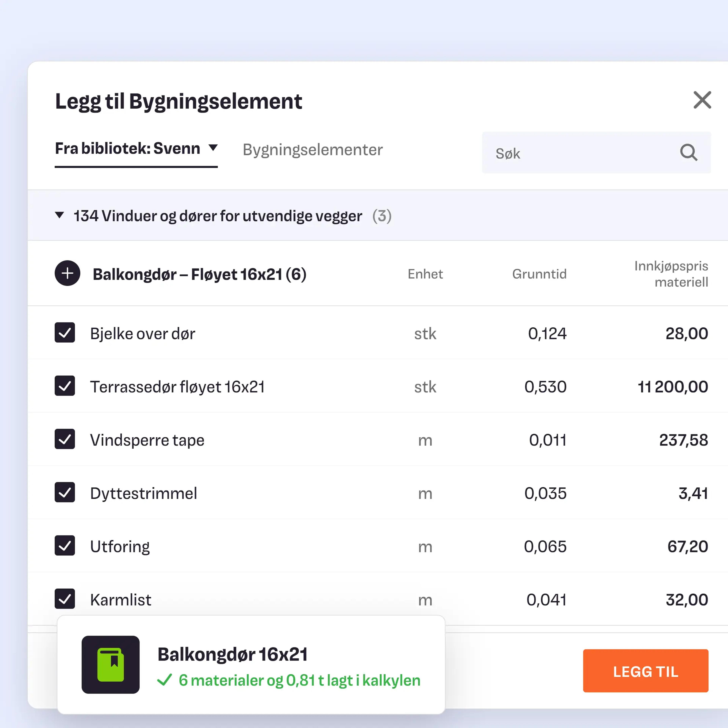
Task: Switch to the Bygningselementer tab
Action: coord(313,150)
